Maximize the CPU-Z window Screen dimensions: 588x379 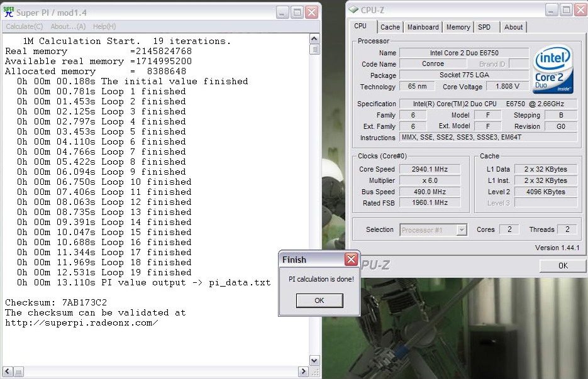tap(566, 10)
